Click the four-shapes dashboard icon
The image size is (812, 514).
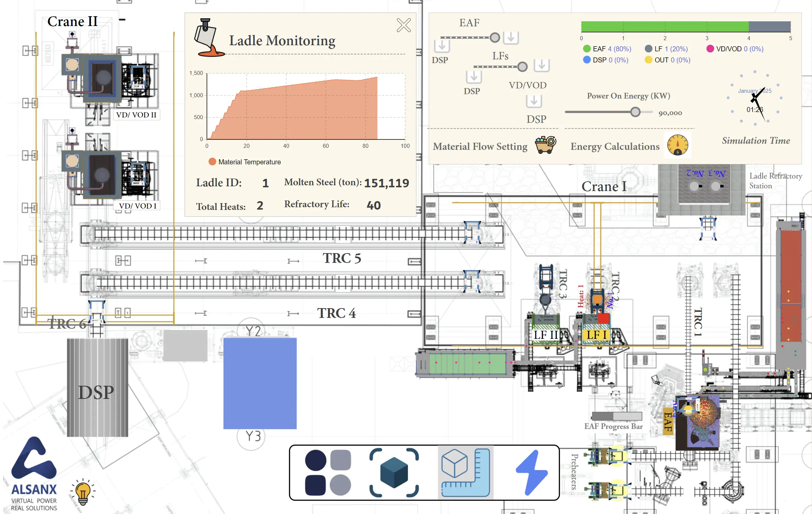point(328,472)
